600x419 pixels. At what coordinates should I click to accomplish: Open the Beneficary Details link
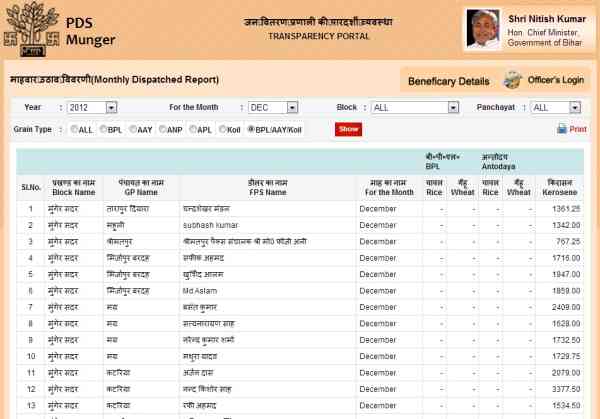[449, 82]
